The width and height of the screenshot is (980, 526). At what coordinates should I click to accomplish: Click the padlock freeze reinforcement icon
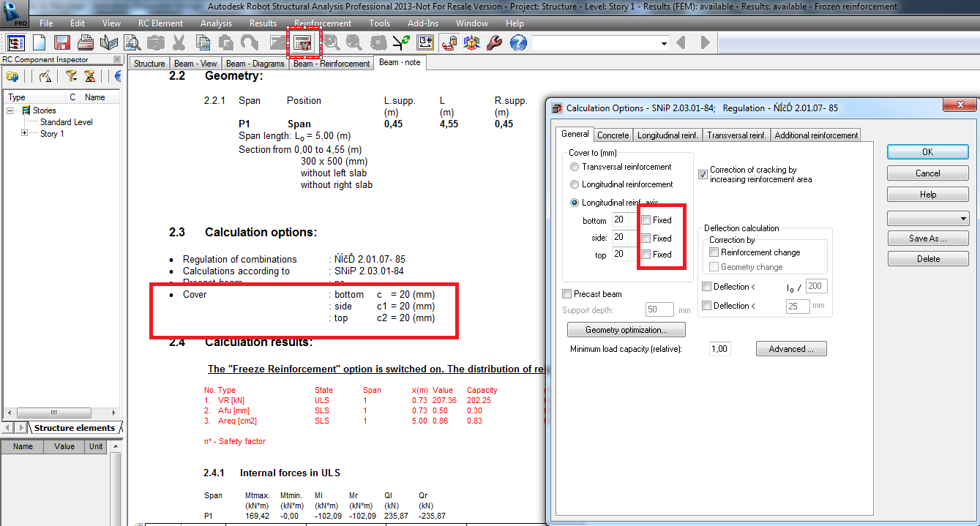click(449, 43)
